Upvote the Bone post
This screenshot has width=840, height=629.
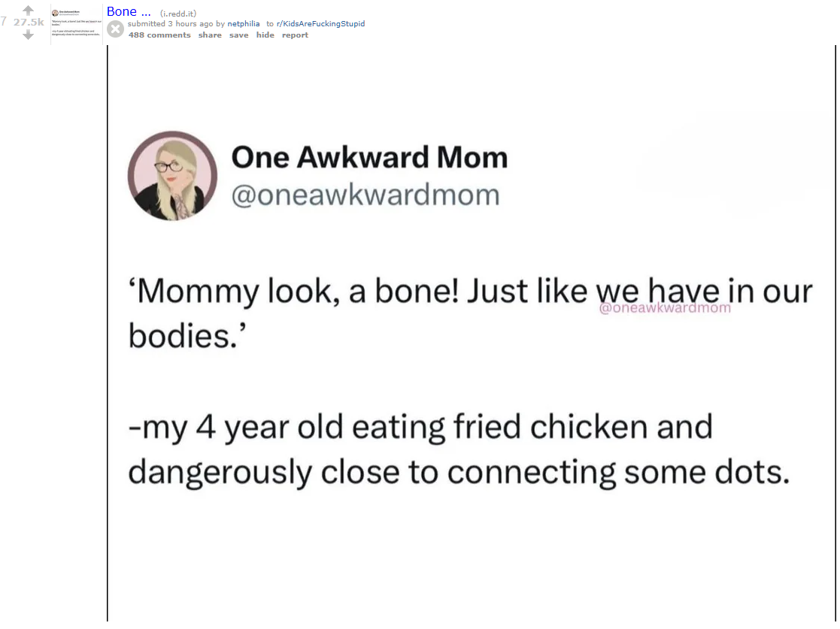[29, 11]
